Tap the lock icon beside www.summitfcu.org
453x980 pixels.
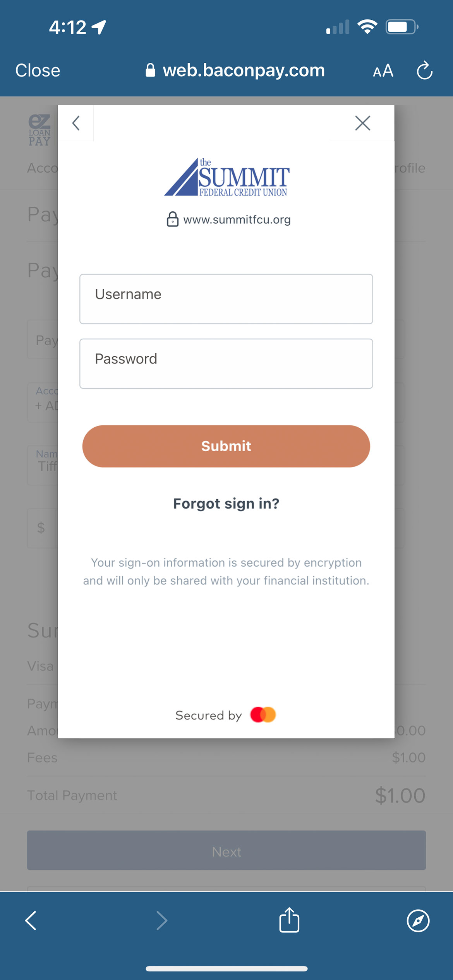(173, 219)
